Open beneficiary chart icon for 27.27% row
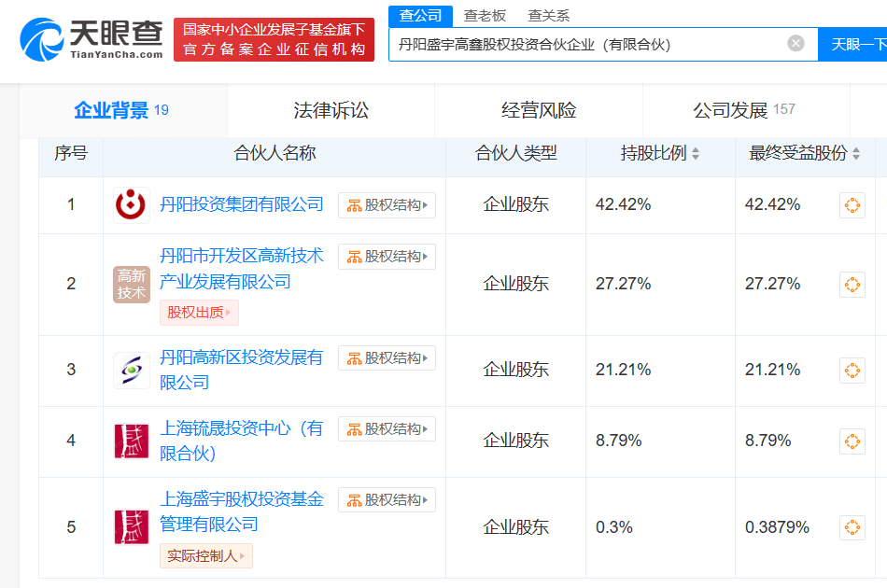The height and width of the screenshot is (588, 887). point(852,285)
